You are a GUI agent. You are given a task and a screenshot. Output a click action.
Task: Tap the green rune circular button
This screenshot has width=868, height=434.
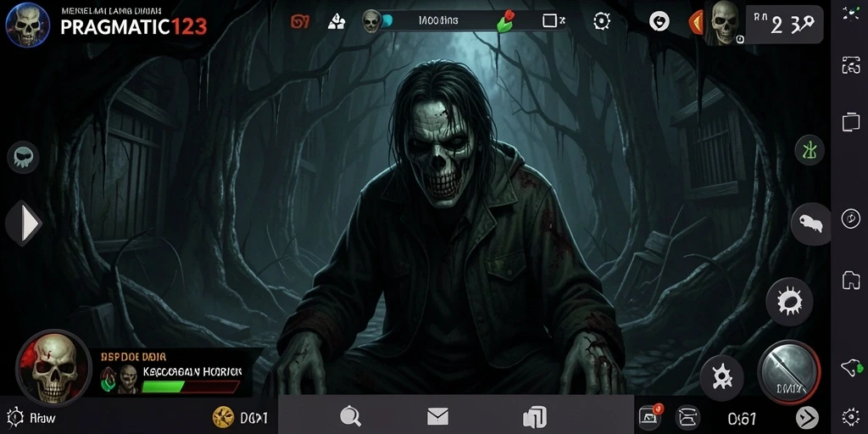coord(810,150)
